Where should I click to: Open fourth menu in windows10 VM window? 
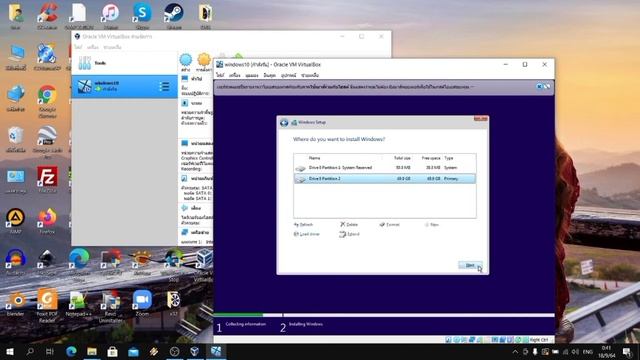coord(270,75)
